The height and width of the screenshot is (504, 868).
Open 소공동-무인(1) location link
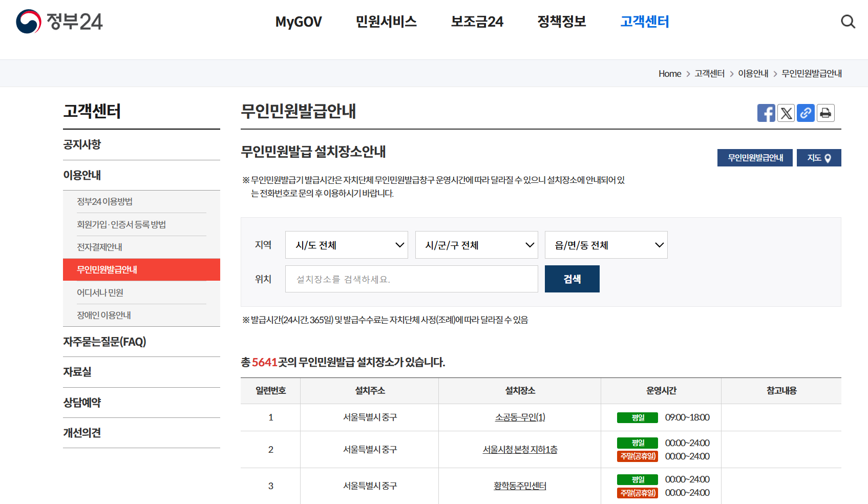520,417
